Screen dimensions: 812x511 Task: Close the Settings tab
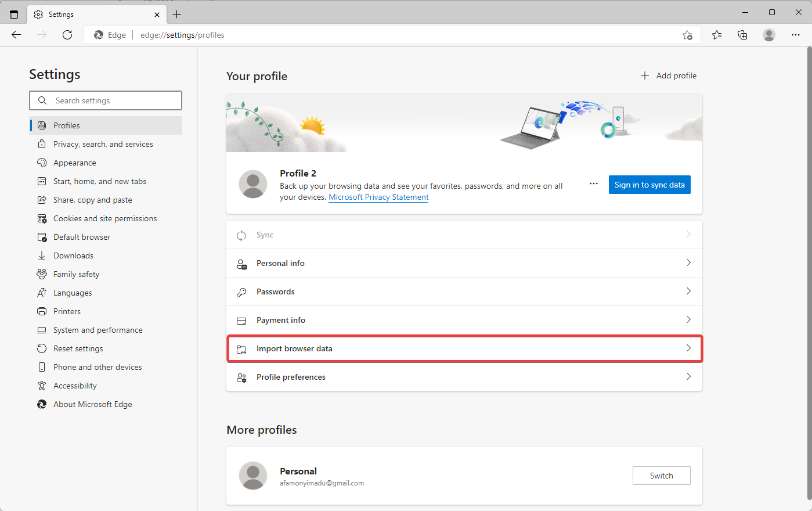click(x=157, y=15)
